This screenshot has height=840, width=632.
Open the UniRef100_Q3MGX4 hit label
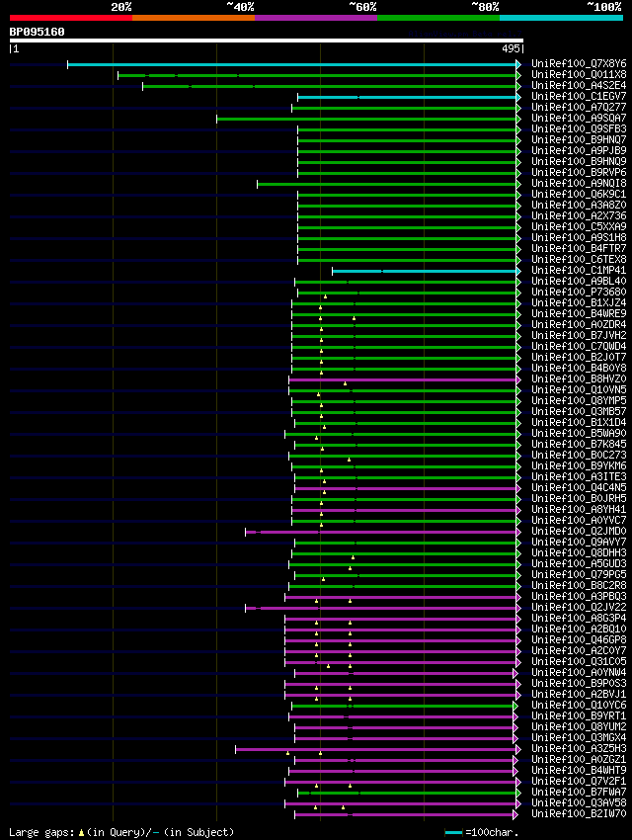click(x=579, y=737)
